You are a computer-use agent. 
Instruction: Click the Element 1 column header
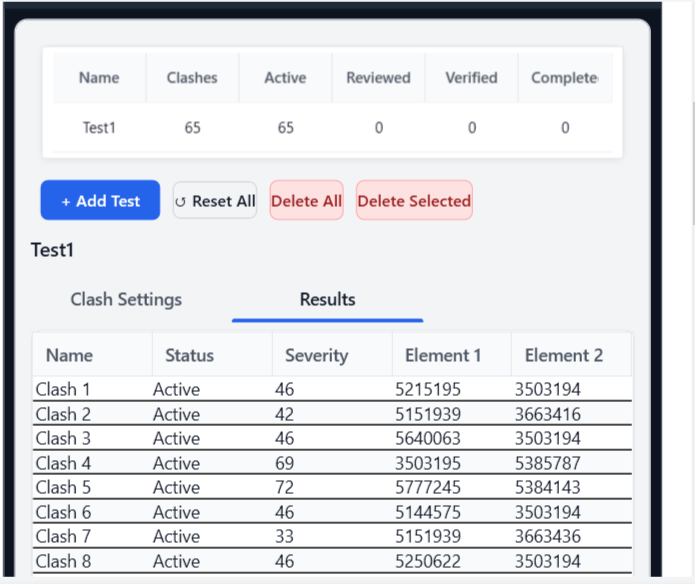click(452, 355)
